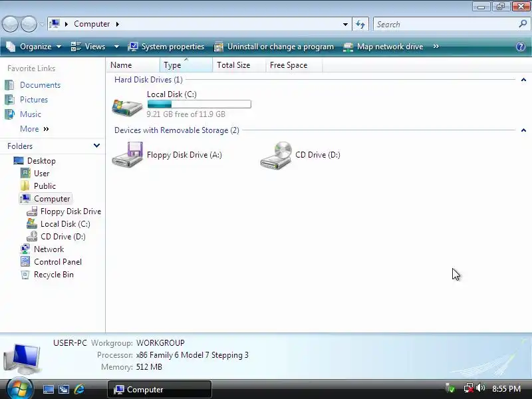
Task: Click the computer icon in address bar
Action: click(x=55, y=24)
